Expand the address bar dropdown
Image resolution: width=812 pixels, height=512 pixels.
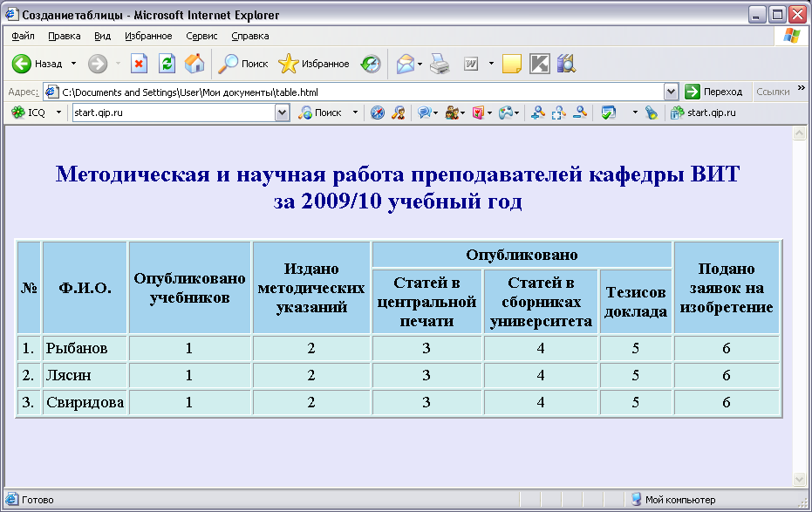pyautogui.click(x=672, y=92)
